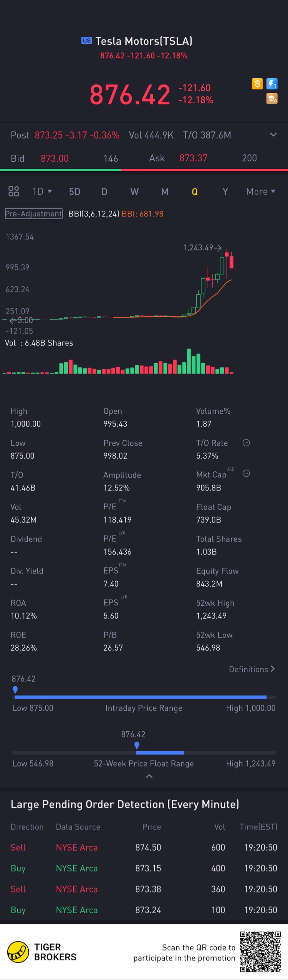Click the Intraday Price Range marker
This screenshot has width=288, height=980.
[15, 690]
